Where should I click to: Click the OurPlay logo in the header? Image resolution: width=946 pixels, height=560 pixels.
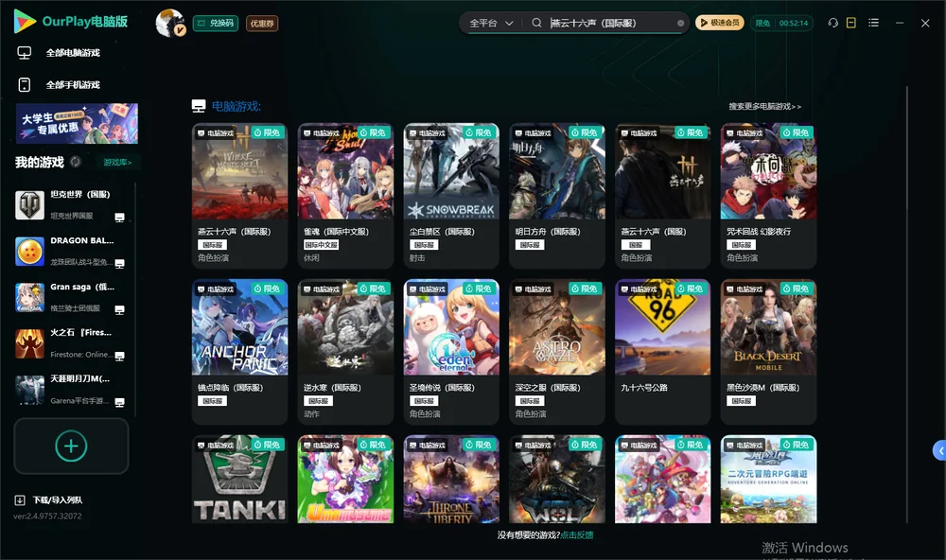(71, 22)
